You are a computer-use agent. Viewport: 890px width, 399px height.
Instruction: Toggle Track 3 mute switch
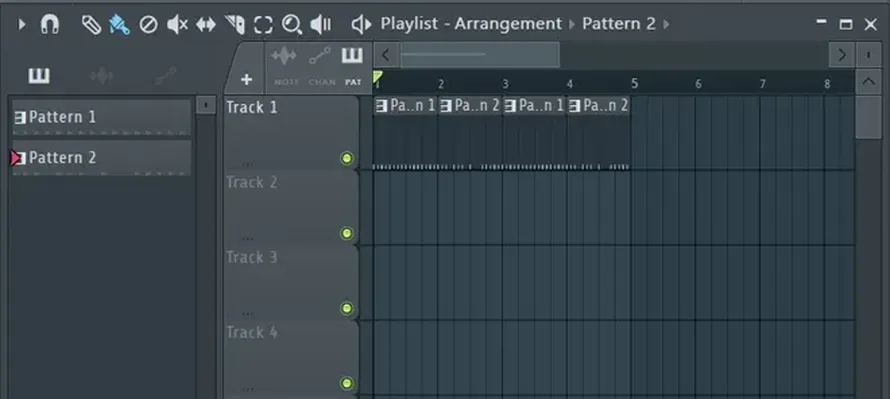[x=346, y=308]
